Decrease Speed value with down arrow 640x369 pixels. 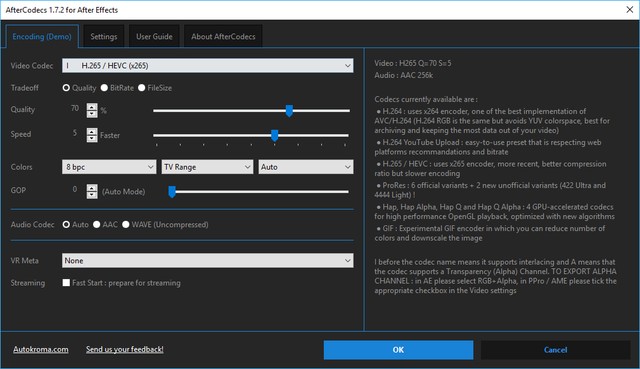tap(92, 139)
